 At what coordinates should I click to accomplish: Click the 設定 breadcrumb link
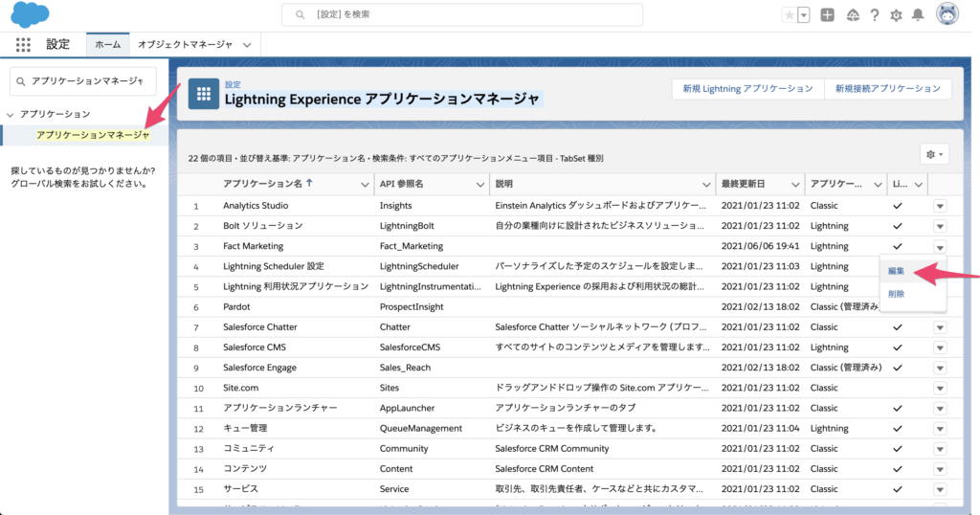click(x=233, y=84)
